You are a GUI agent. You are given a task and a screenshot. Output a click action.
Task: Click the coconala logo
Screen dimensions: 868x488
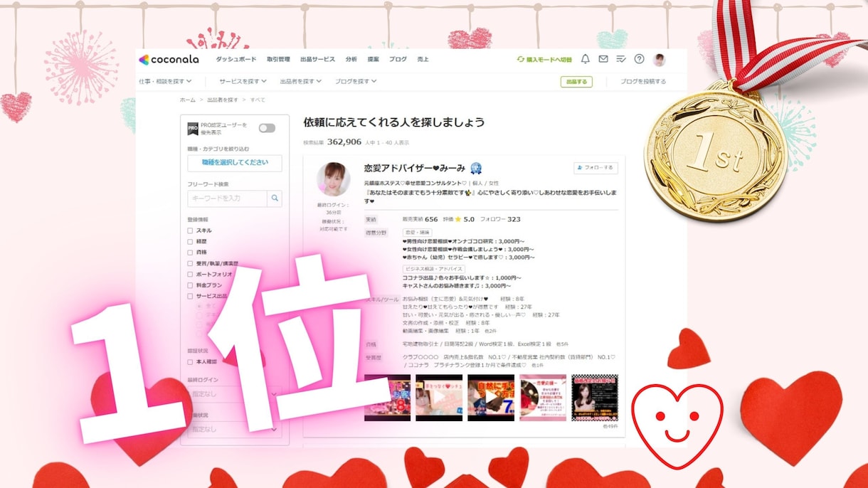coord(169,60)
